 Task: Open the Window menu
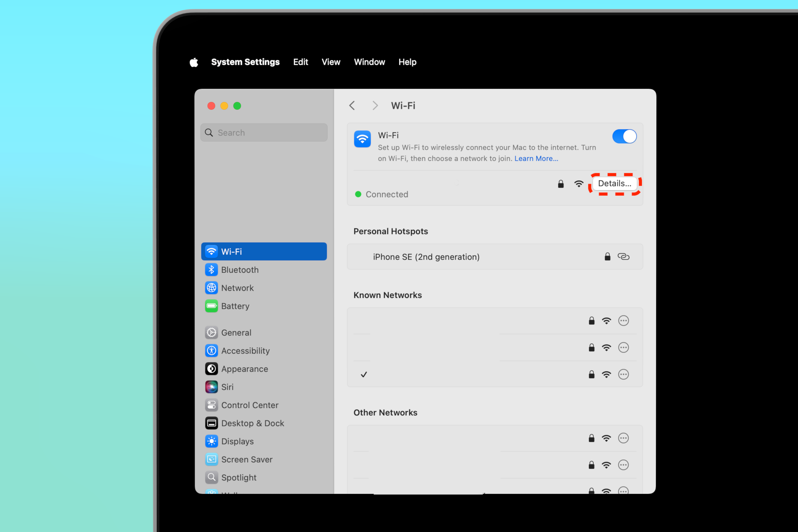tap(369, 62)
